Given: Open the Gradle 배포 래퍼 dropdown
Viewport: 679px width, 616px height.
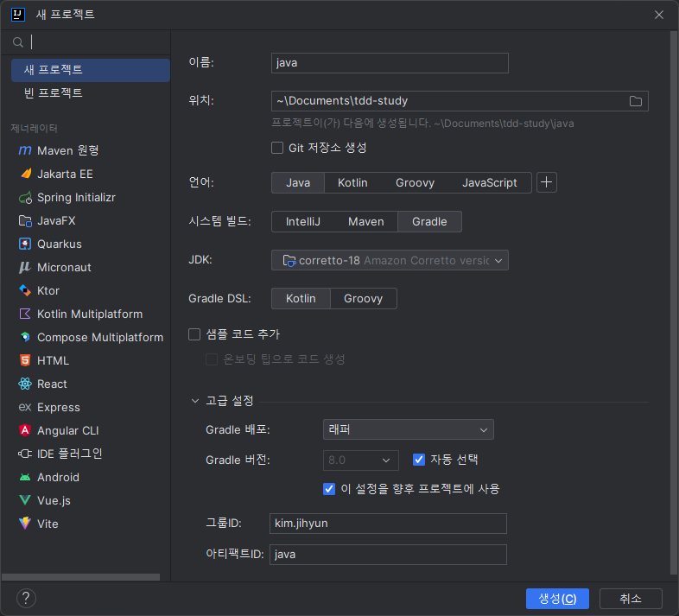Looking at the screenshot, I should (x=409, y=429).
